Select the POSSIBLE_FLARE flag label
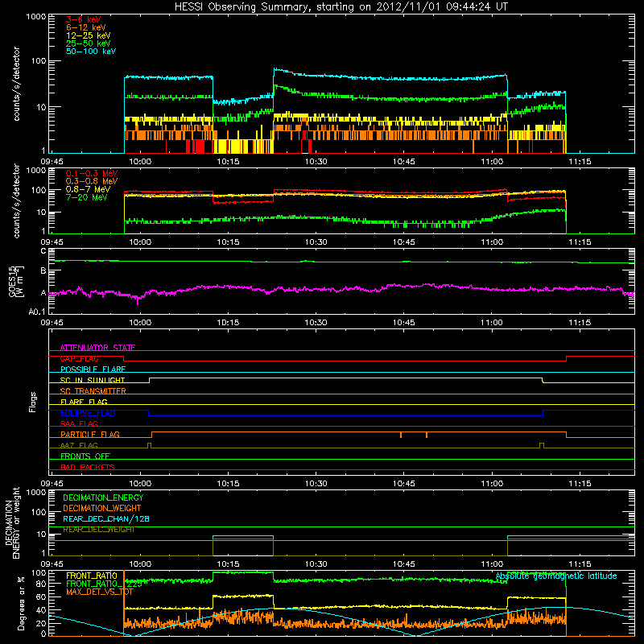 click(x=93, y=369)
